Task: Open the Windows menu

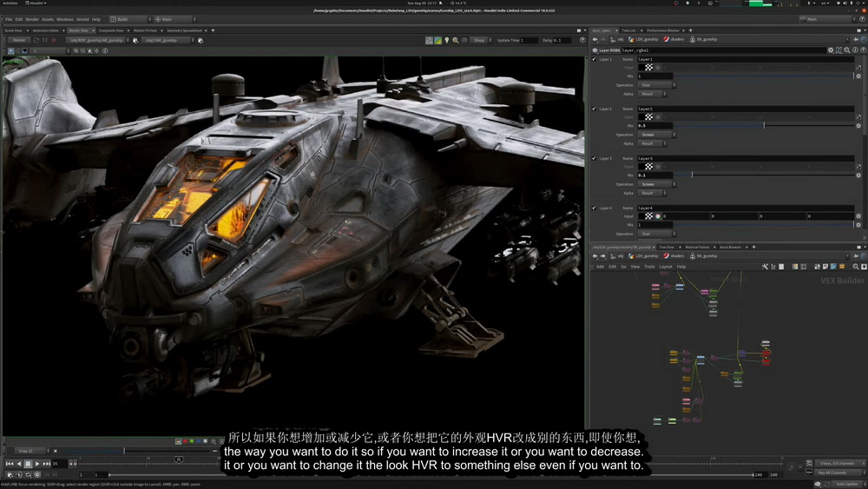Action: (65, 19)
